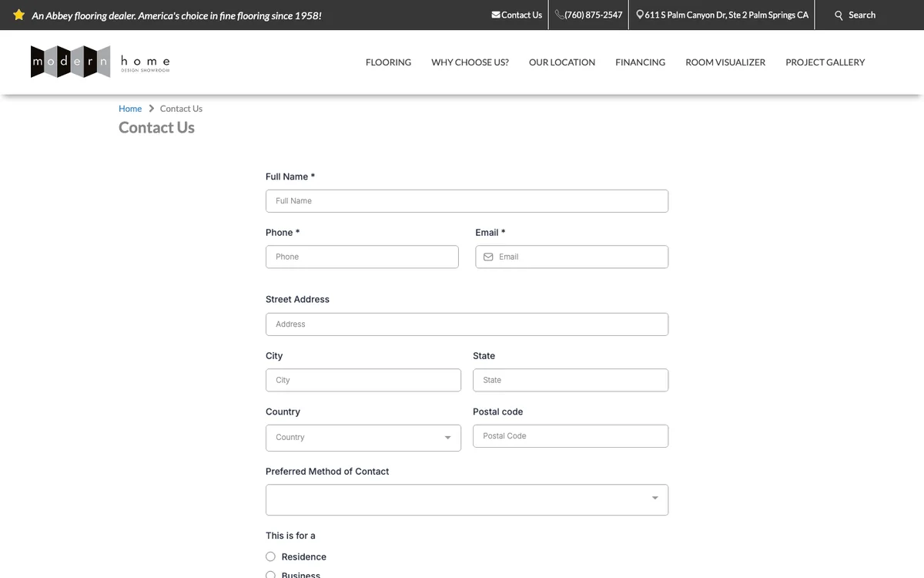This screenshot has width=924, height=578.
Task: Click the This is for a label
Action: tap(290, 536)
